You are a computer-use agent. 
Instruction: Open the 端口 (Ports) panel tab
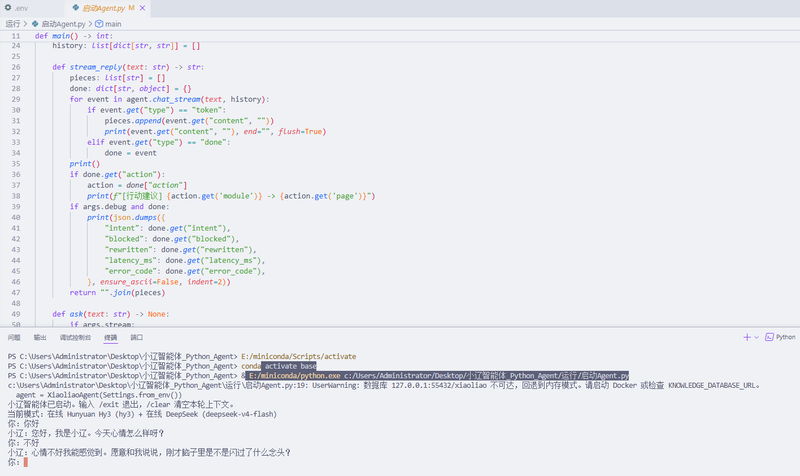pyautogui.click(x=136, y=337)
